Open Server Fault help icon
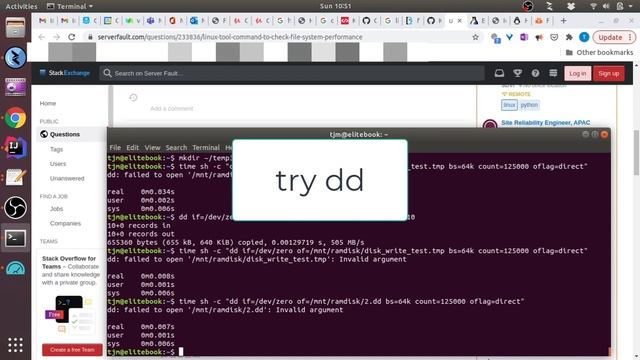Image resolution: width=640 pixels, height=360 pixels. 535,73
